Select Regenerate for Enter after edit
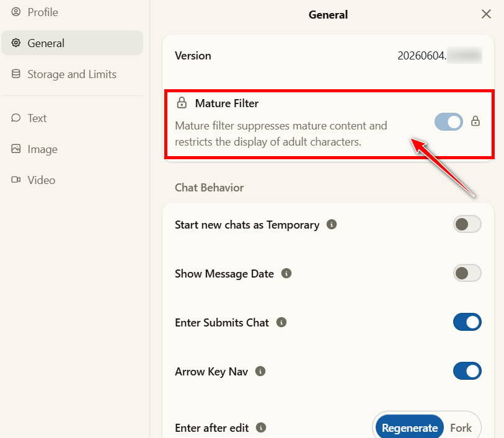The width and height of the screenshot is (504, 438). [x=410, y=427]
